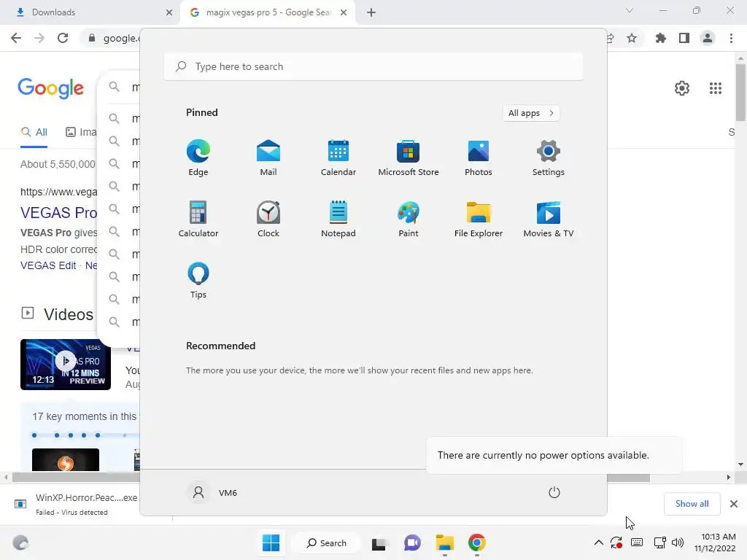Open the Clock app
Viewport: 747px width, 560px height.
(x=268, y=219)
